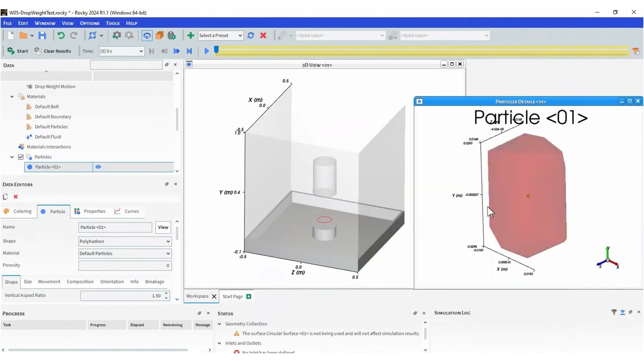This screenshot has height=362, width=644.
Task: Open the Shape Polyhedron dropdown
Action: [x=125, y=241]
